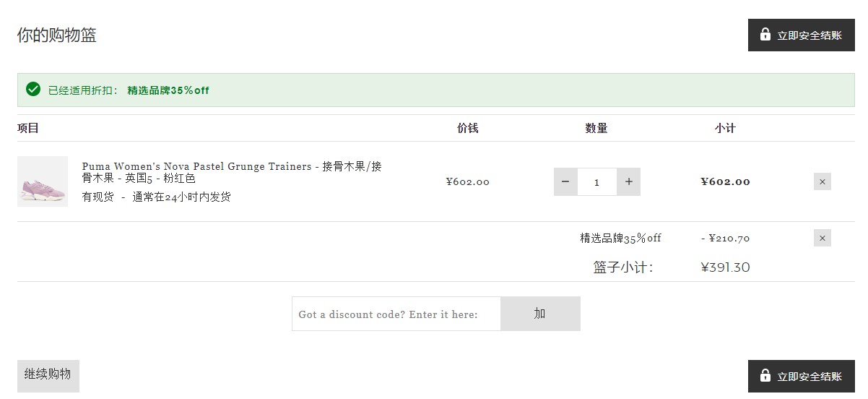Click the 小计 column header
The image size is (868, 399).
725,128
